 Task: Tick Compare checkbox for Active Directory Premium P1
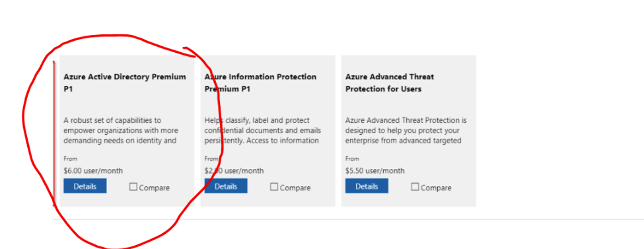(133, 187)
